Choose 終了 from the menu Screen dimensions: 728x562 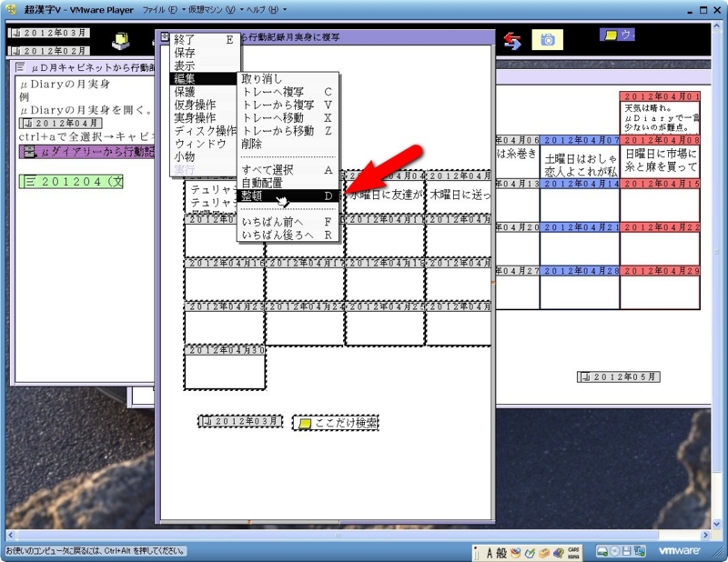(205, 40)
